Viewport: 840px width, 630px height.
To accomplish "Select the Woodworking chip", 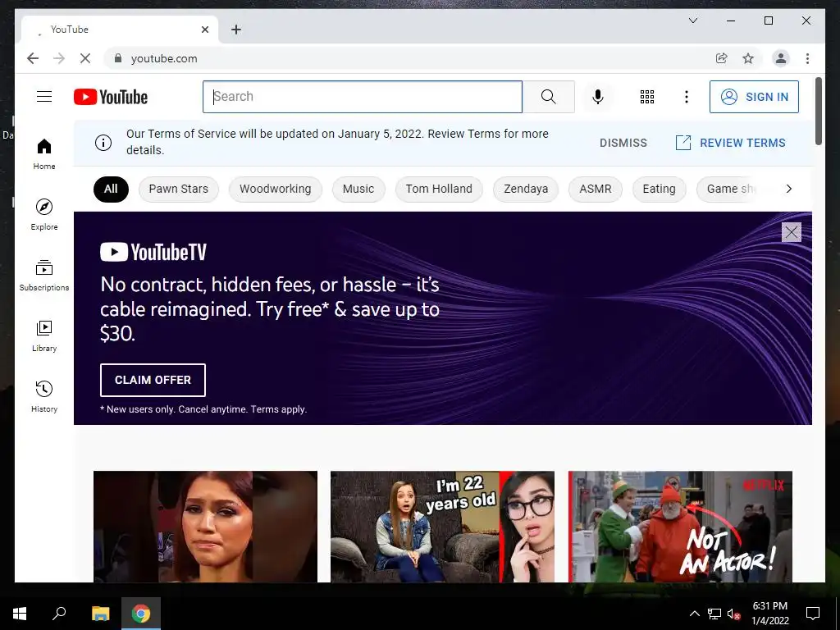I will pos(276,189).
